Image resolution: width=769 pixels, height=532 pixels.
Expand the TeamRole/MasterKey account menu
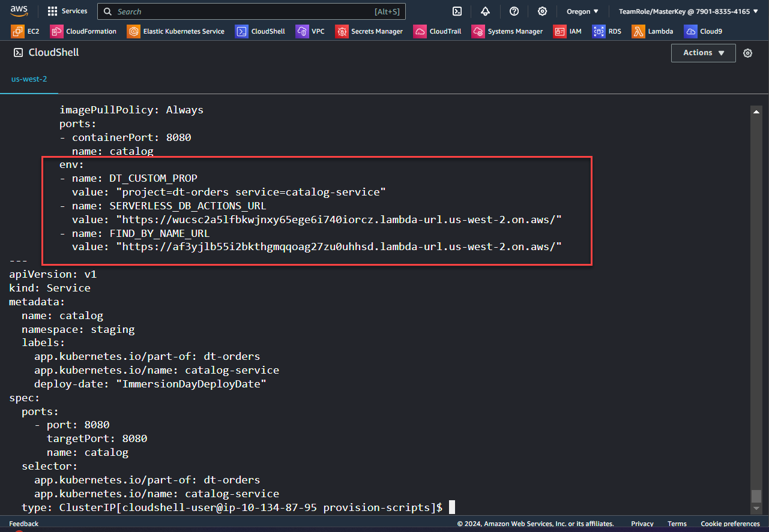tap(688, 11)
